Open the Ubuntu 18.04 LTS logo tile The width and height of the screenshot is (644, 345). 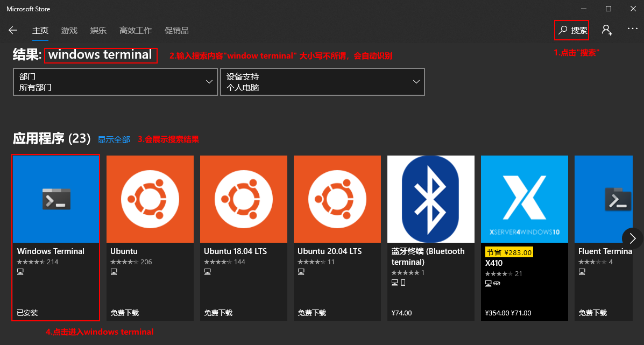(x=244, y=199)
